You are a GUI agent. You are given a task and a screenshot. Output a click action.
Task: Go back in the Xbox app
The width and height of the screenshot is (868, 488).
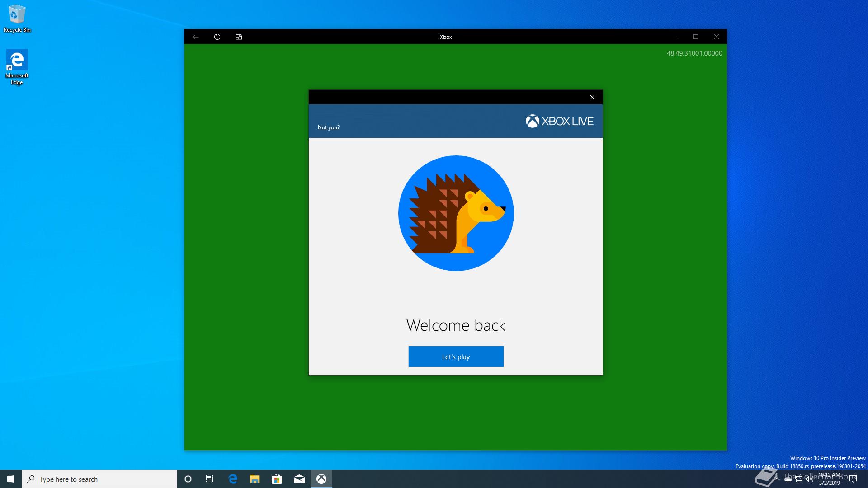pos(195,37)
